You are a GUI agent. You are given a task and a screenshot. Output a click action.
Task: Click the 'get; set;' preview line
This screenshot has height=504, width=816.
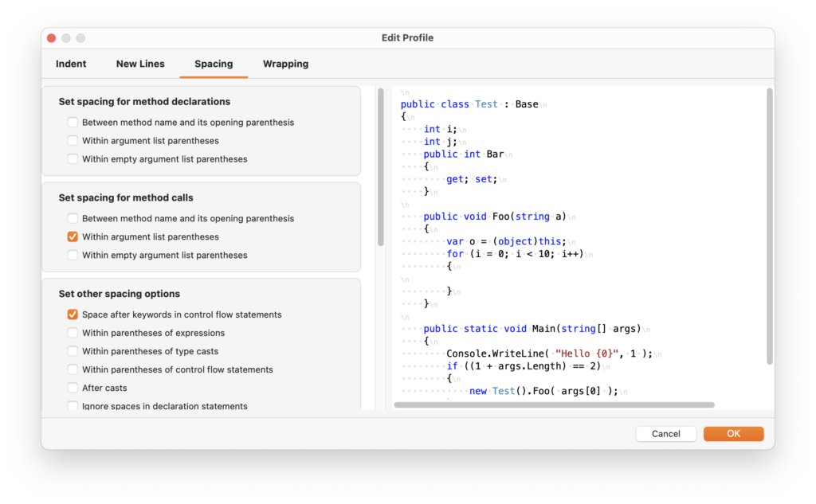click(x=472, y=179)
